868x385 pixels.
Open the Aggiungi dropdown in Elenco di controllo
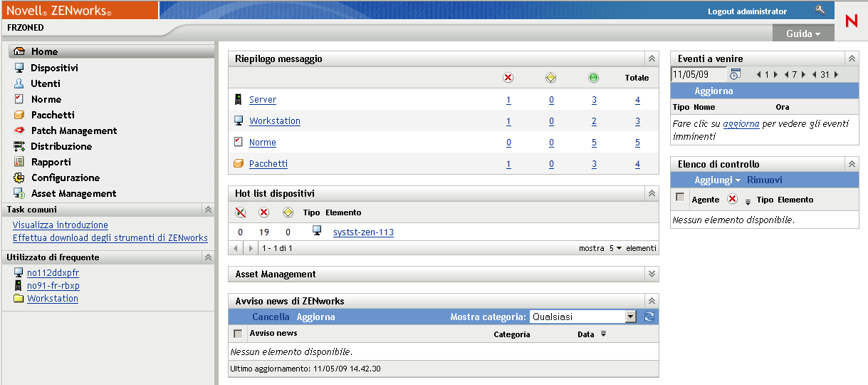point(718,180)
